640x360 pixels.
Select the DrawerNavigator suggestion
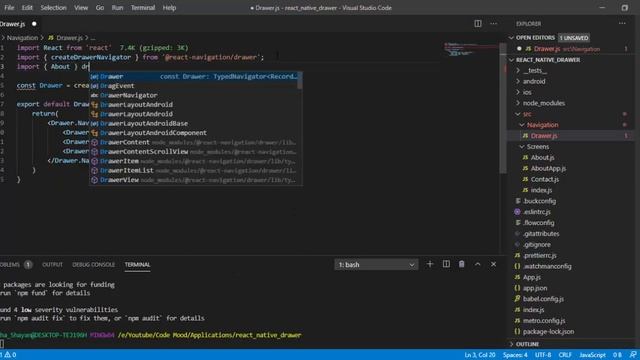coord(196,95)
